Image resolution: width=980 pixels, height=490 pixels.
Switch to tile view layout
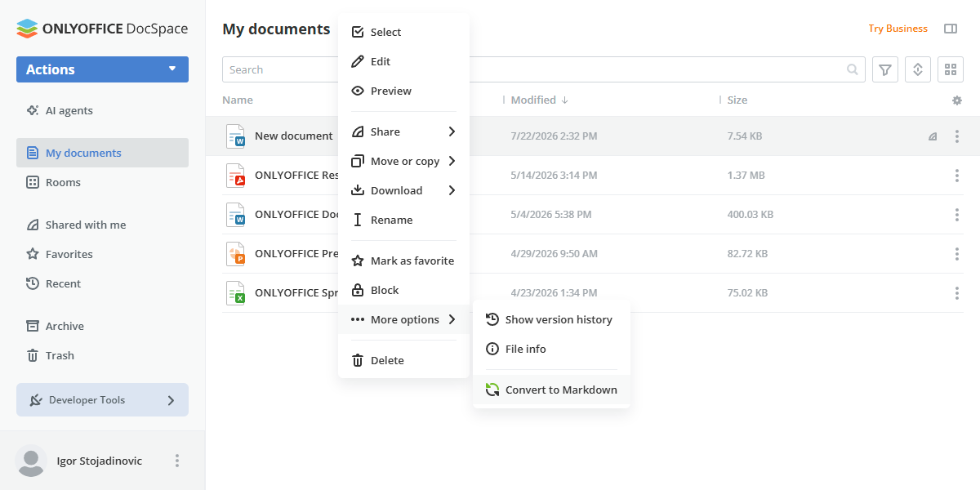coord(951,69)
